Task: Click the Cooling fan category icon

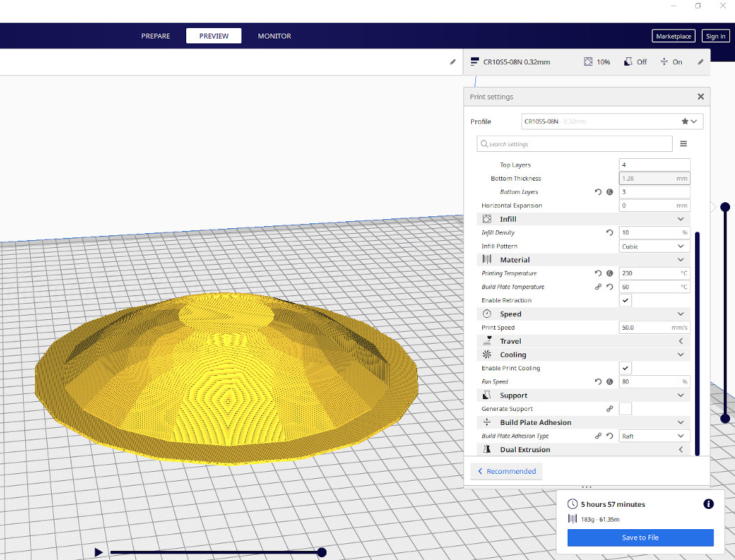Action: coord(487,354)
